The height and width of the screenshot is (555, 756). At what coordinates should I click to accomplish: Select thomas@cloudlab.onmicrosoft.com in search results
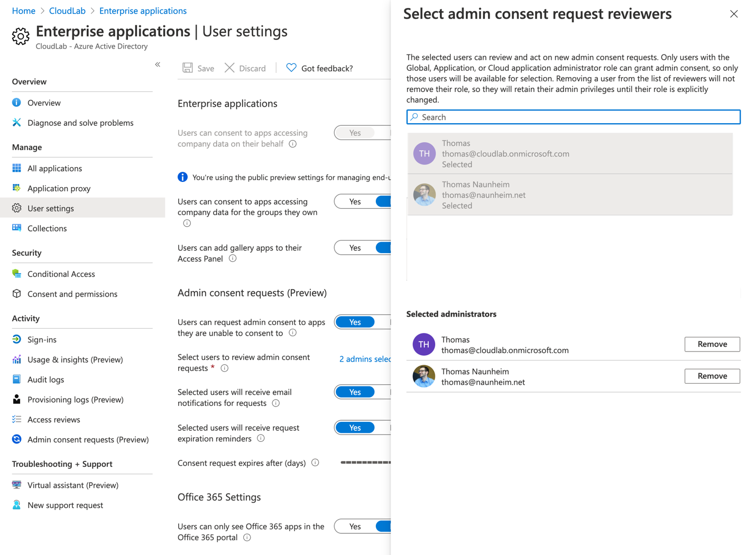click(570, 154)
